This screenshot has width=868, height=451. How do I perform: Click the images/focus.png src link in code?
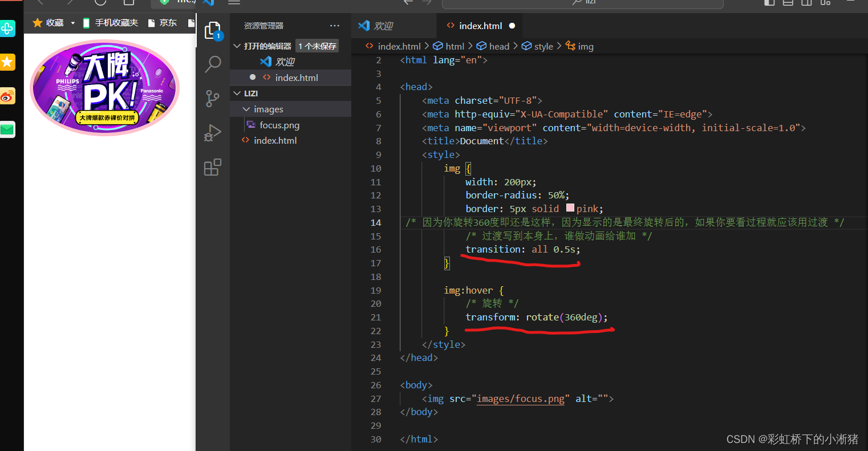(521, 399)
